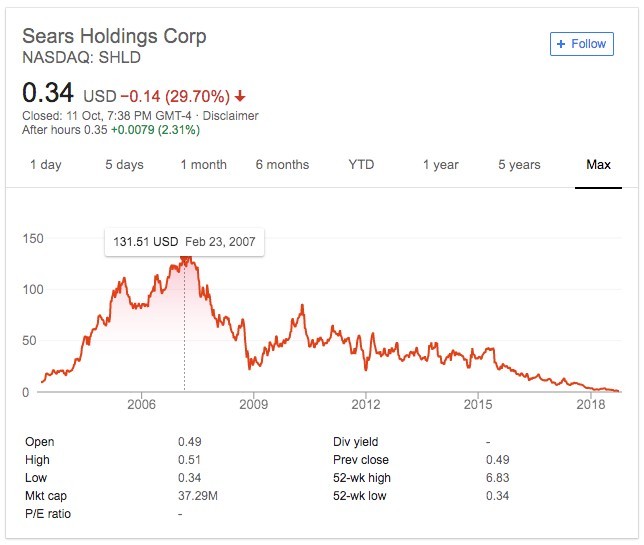Switch to the YTD range
Image resolution: width=644 pixels, height=545 pixels.
[361, 165]
